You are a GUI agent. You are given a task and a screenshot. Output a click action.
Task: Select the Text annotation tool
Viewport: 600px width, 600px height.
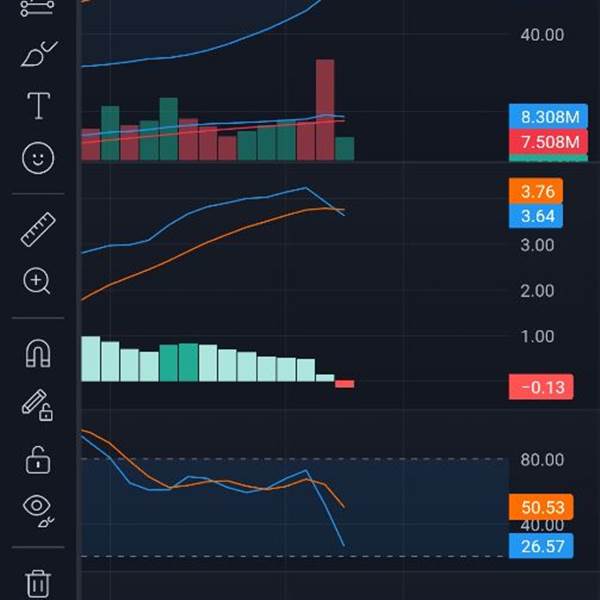[x=39, y=106]
